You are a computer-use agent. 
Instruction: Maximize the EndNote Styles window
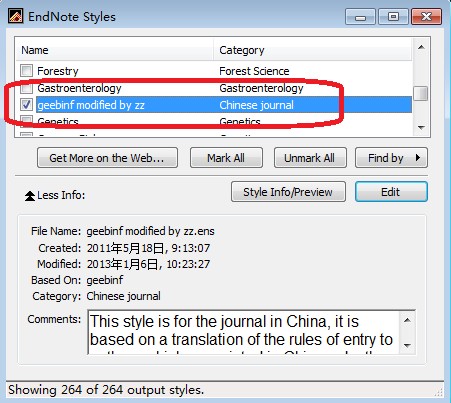pos(394,17)
